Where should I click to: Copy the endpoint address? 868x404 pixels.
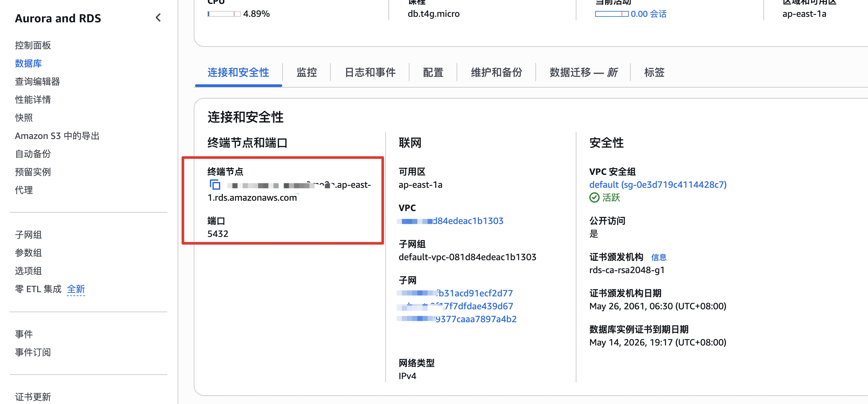pos(215,185)
